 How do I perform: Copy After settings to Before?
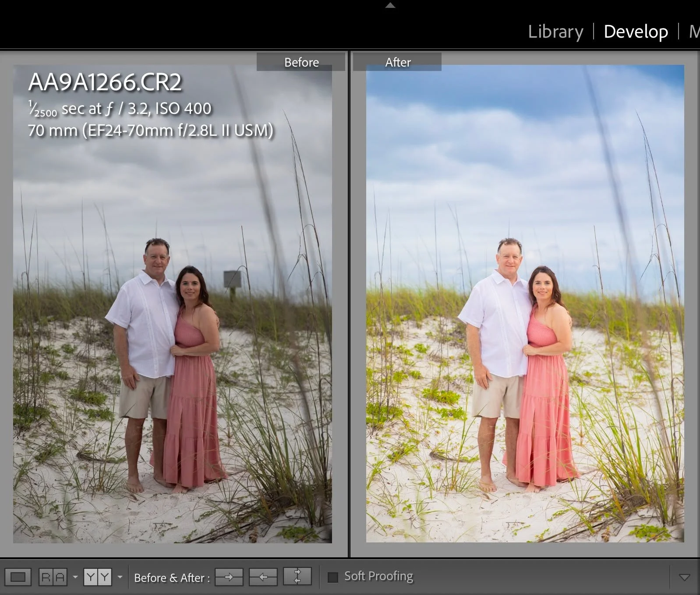(x=263, y=577)
